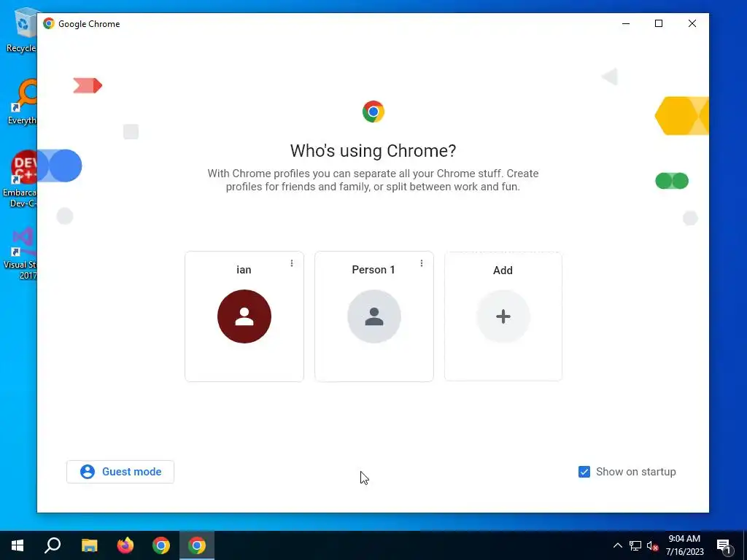Viewport: 747px width, 560px height.
Task: Launch Guest mode
Action: tap(120, 472)
